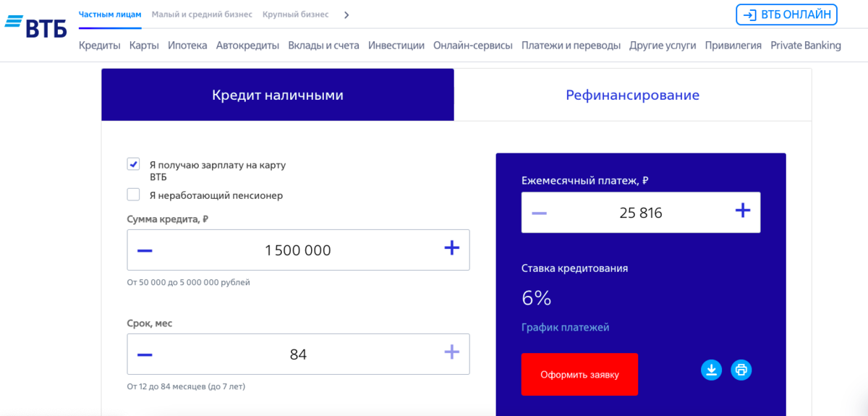Click the red Оформить заявку button

(x=579, y=374)
